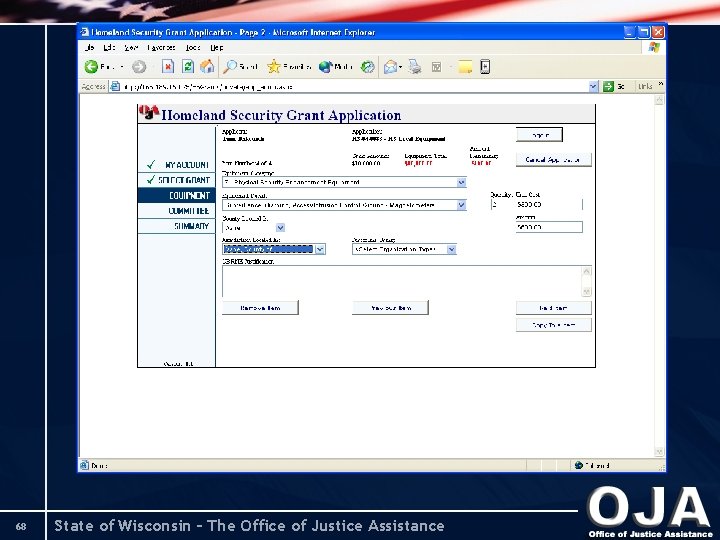
Task: Stop page loading with the red X icon
Action: (168, 67)
